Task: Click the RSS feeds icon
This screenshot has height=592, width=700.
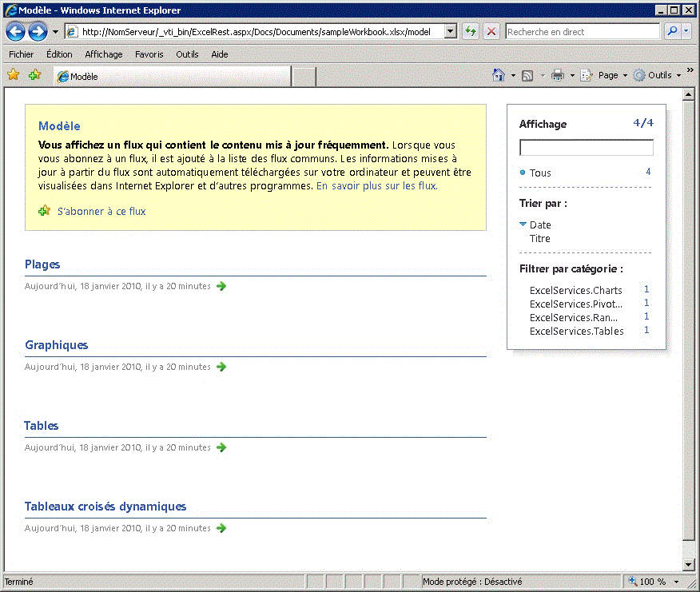Action: pos(527,74)
